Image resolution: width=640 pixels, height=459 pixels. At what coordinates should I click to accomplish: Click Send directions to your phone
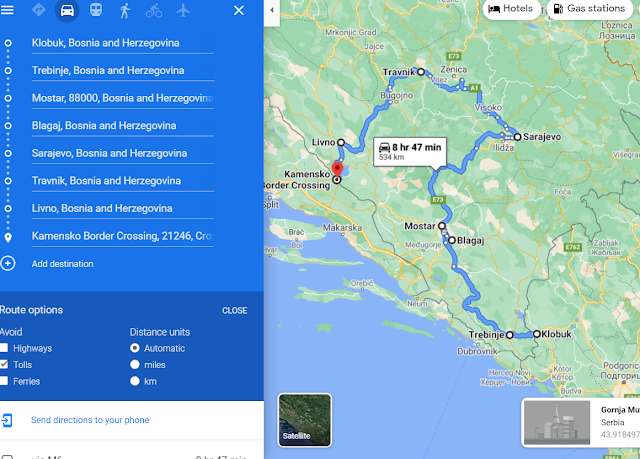point(90,420)
